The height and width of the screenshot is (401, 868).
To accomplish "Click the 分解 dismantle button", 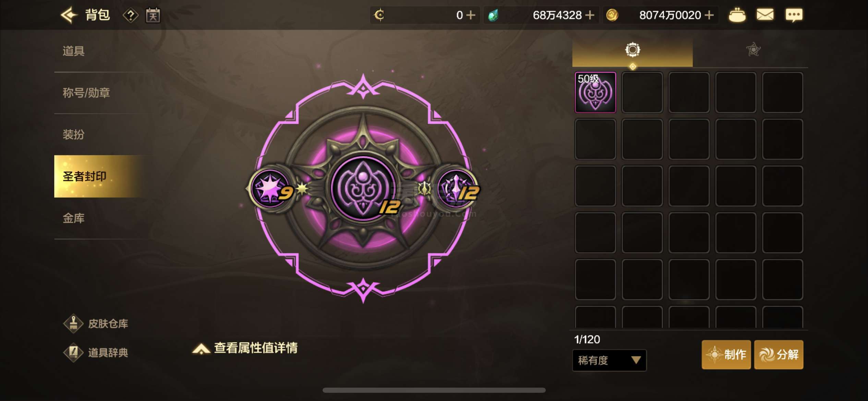I will click(779, 355).
